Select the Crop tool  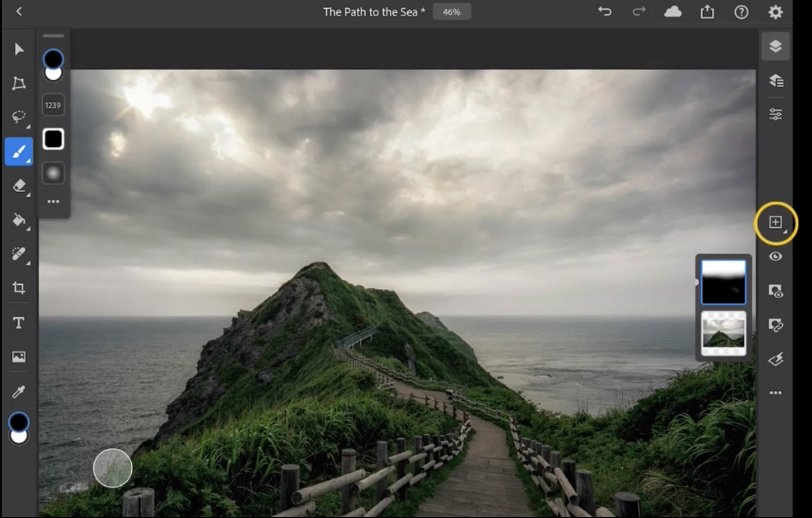click(19, 288)
